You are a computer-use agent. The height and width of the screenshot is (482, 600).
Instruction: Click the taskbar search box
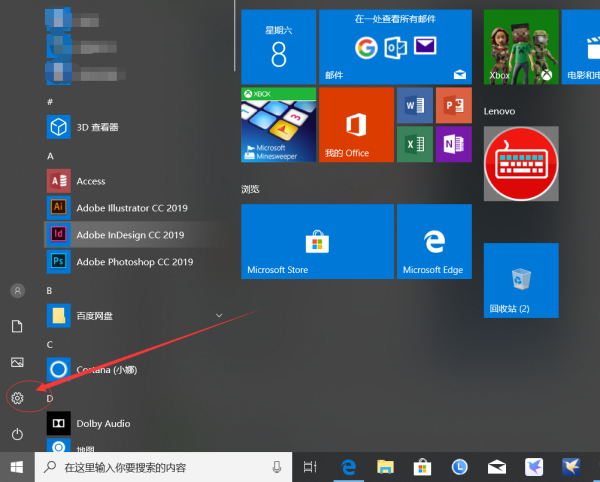pyautogui.click(x=163, y=467)
